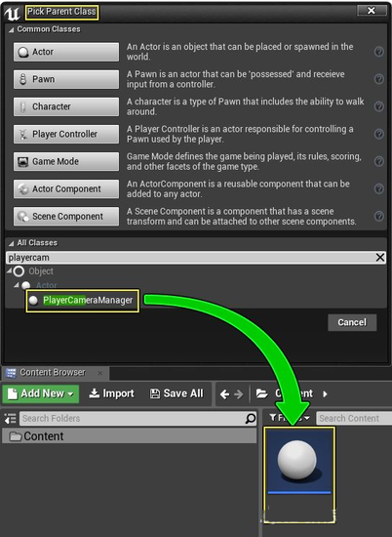
Task: Select the Content folder in tree
Action: 130,436
